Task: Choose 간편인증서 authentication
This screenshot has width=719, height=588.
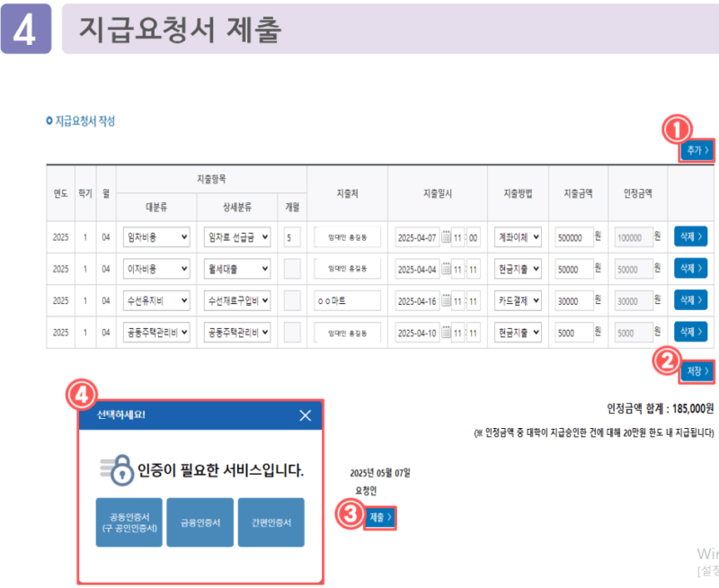Action: [271, 522]
